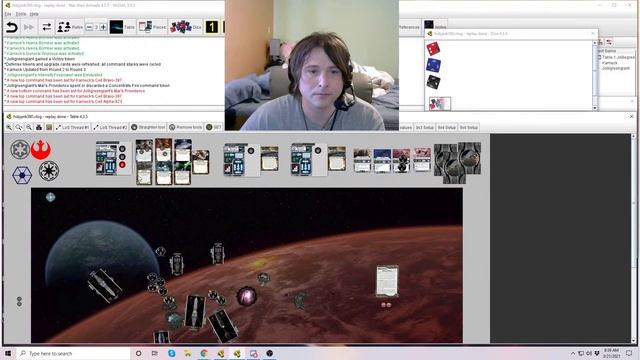Activate LoS Thread #2 tool

[x=110, y=127]
